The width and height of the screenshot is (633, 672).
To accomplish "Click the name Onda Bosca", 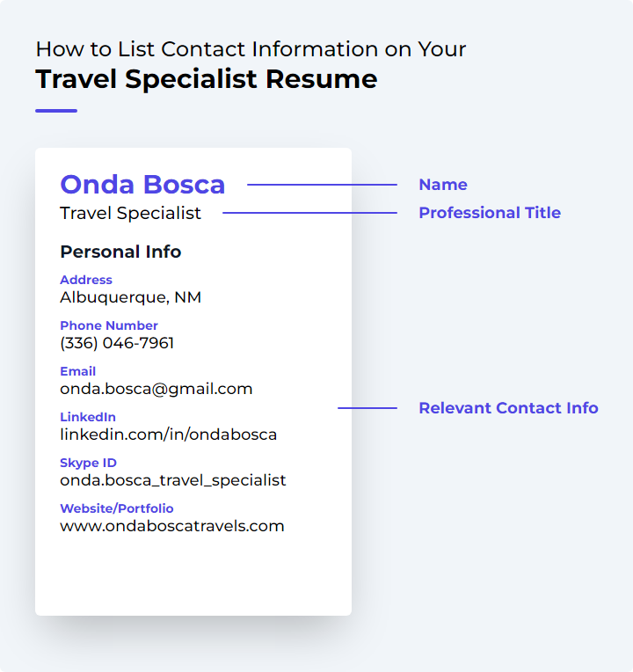I will 142,185.
